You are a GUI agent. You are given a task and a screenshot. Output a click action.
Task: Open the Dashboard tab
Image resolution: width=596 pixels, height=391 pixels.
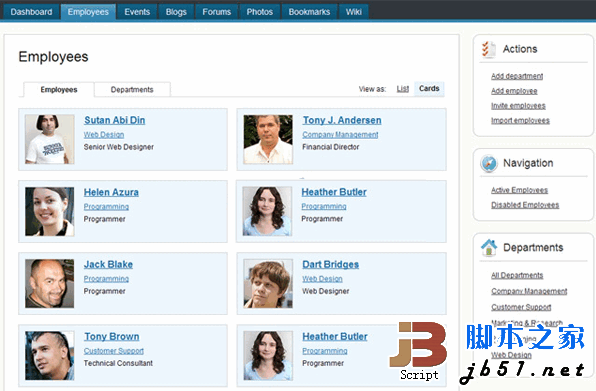click(x=31, y=12)
